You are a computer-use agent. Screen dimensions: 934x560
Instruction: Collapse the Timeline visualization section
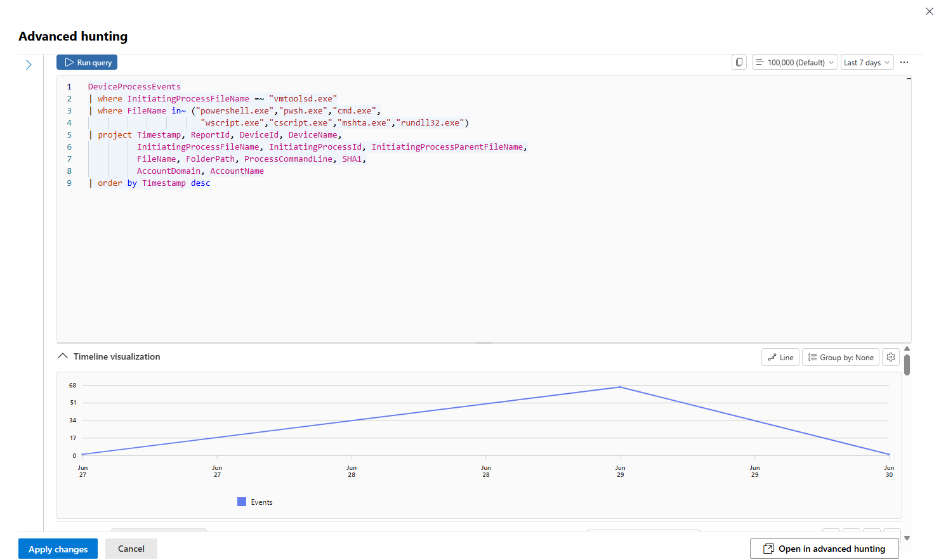(x=63, y=356)
